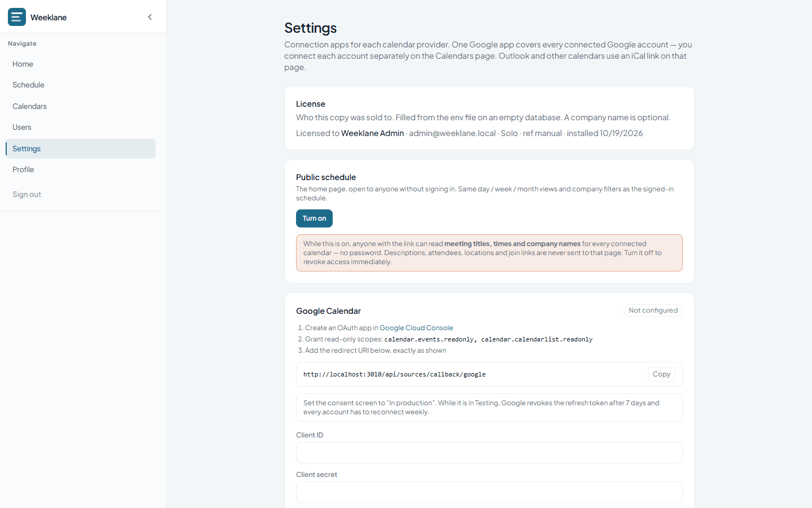Click the Google Calendar heading
Screen dimensions: 812x508
[328, 311]
